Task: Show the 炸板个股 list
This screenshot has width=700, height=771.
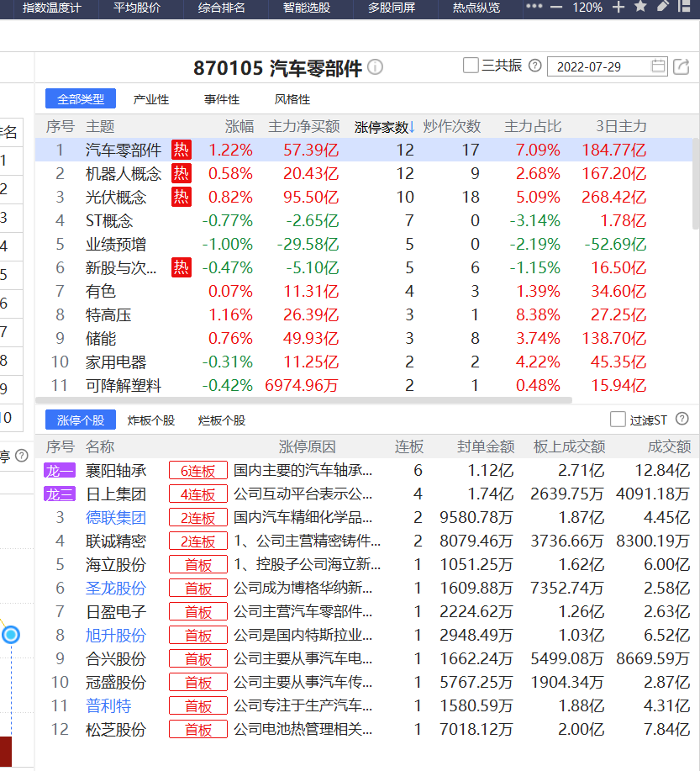Action: [x=151, y=420]
